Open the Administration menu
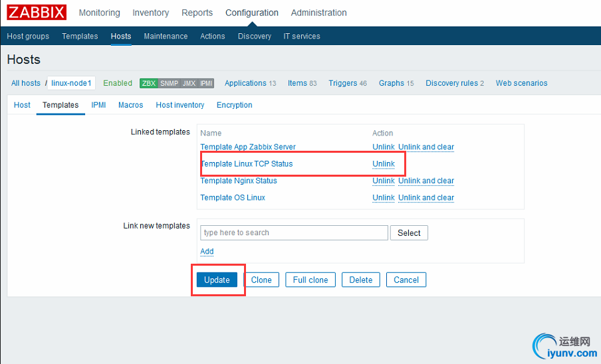 click(318, 13)
